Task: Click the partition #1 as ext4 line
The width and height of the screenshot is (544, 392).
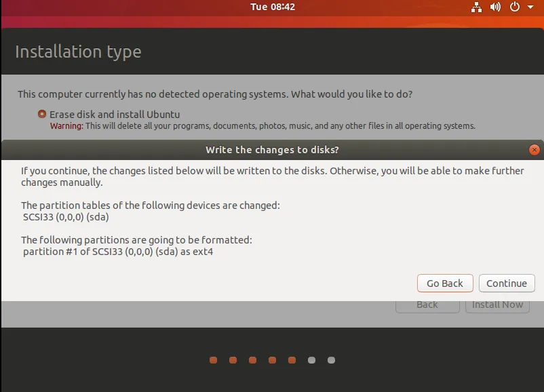Action: 118,252
